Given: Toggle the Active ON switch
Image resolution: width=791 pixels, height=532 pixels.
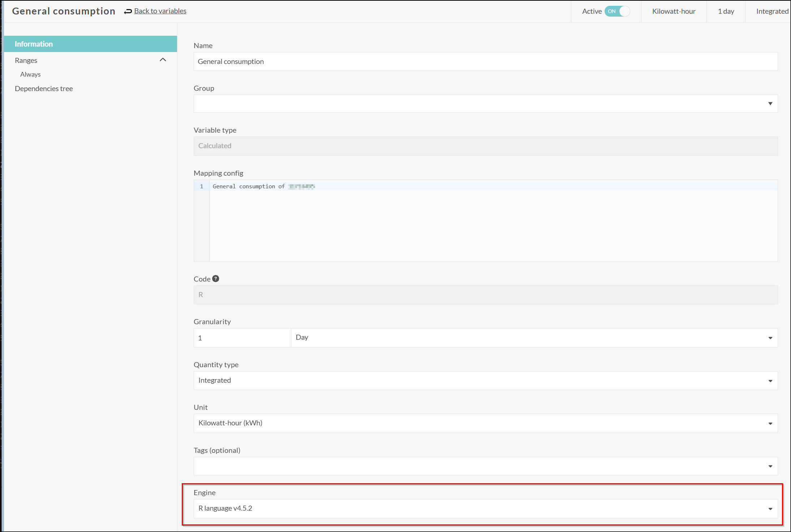Looking at the screenshot, I should pos(617,11).
